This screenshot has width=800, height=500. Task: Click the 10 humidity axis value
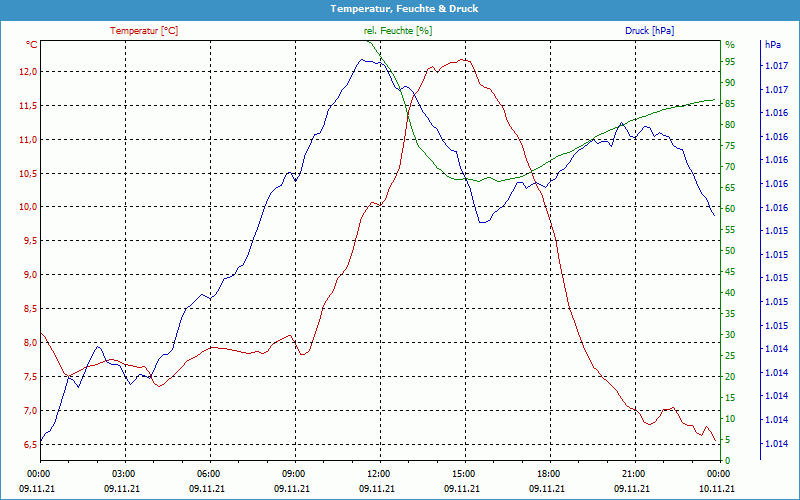730,419
